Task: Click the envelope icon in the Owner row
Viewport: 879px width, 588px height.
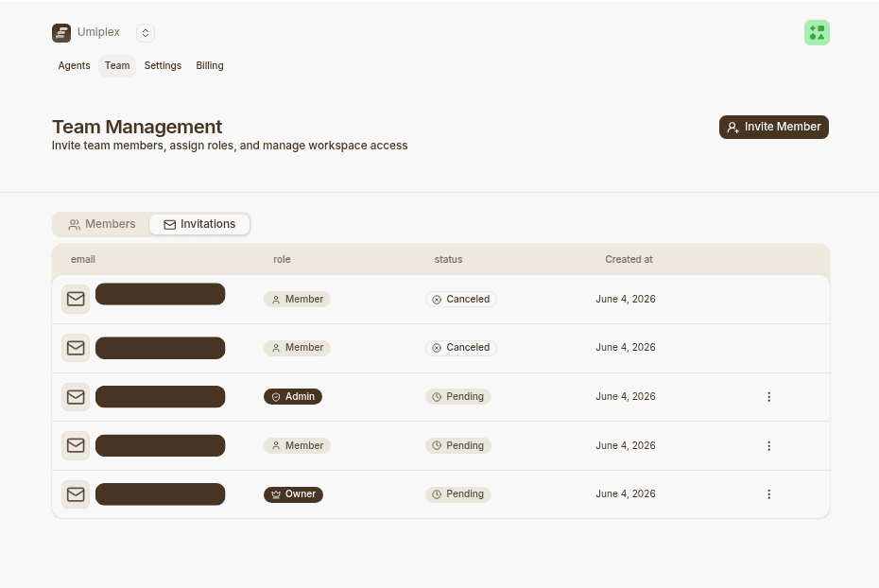Action: coord(76,494)
